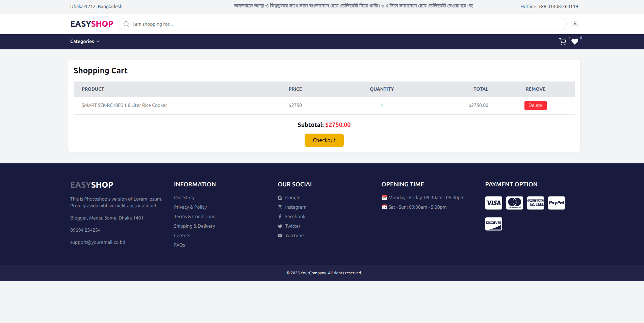
Task: Click the Google social icon
Action: point(280,198)
